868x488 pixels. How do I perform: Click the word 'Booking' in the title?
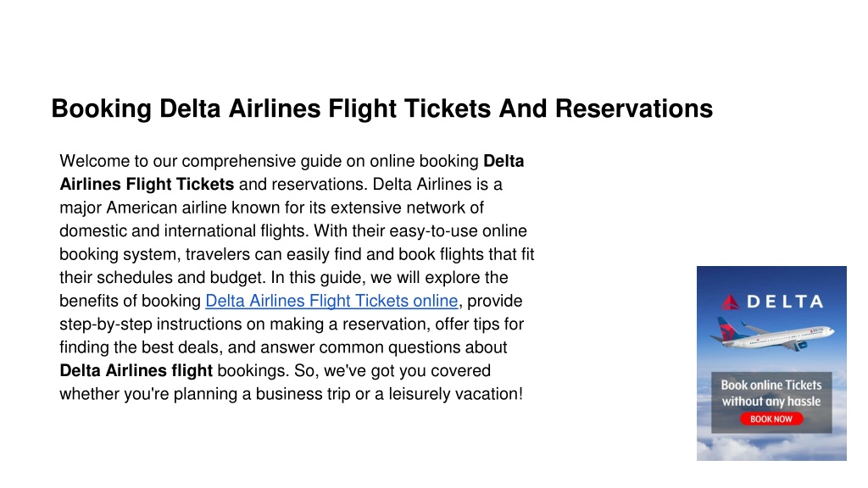pos(102,108)
